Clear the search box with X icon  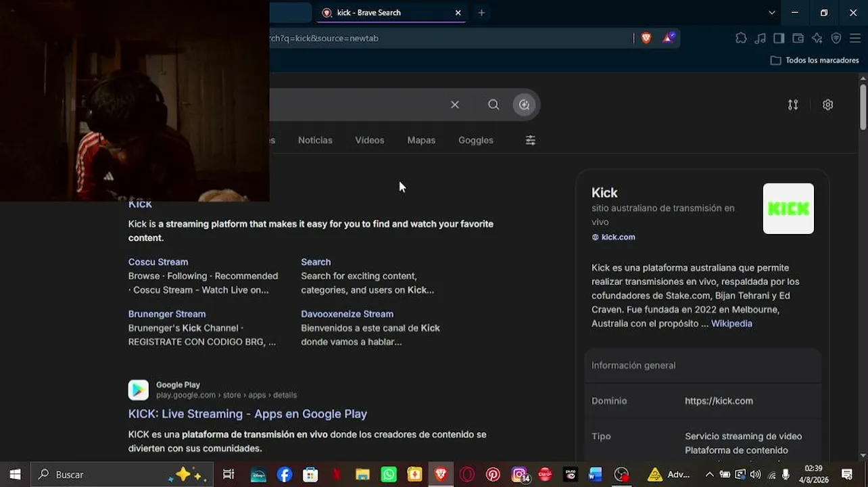point(455,105)
